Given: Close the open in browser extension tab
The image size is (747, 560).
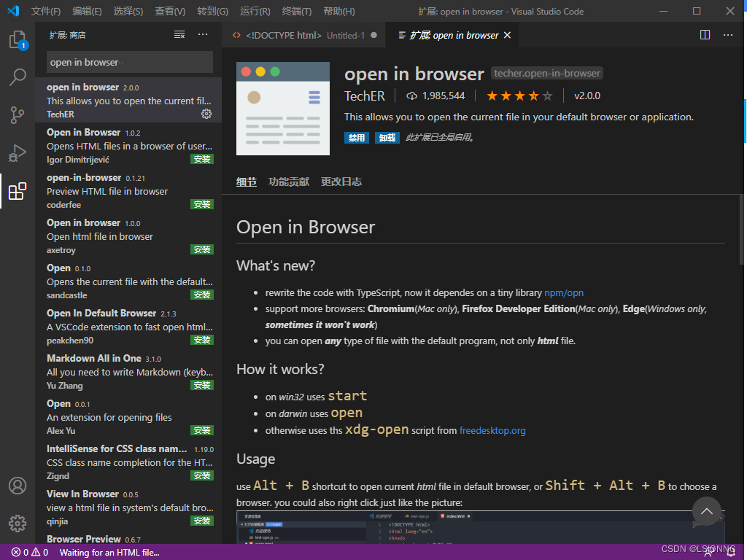Looking at the screenshot, I should tap(508, 35).
